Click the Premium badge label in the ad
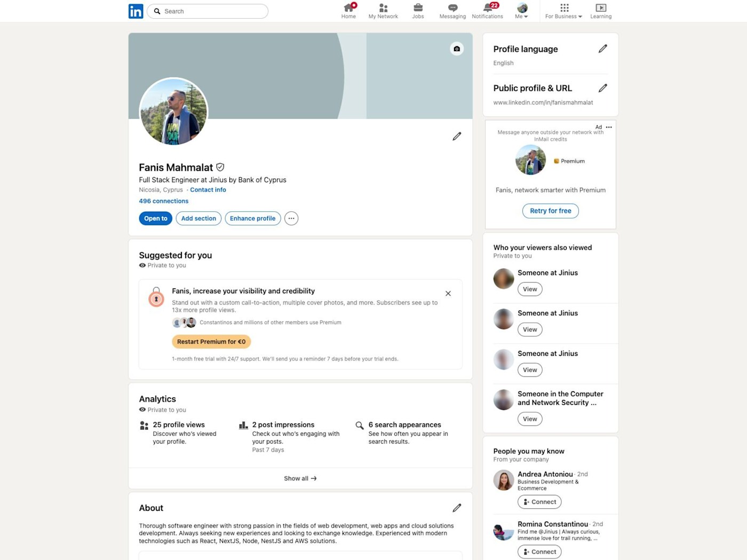 (569, 161)
